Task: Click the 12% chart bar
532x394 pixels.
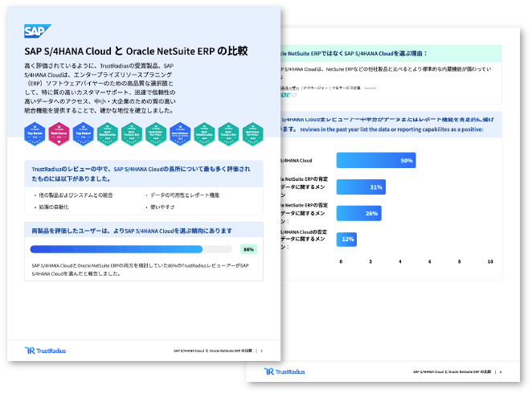Action: point(346,240)
